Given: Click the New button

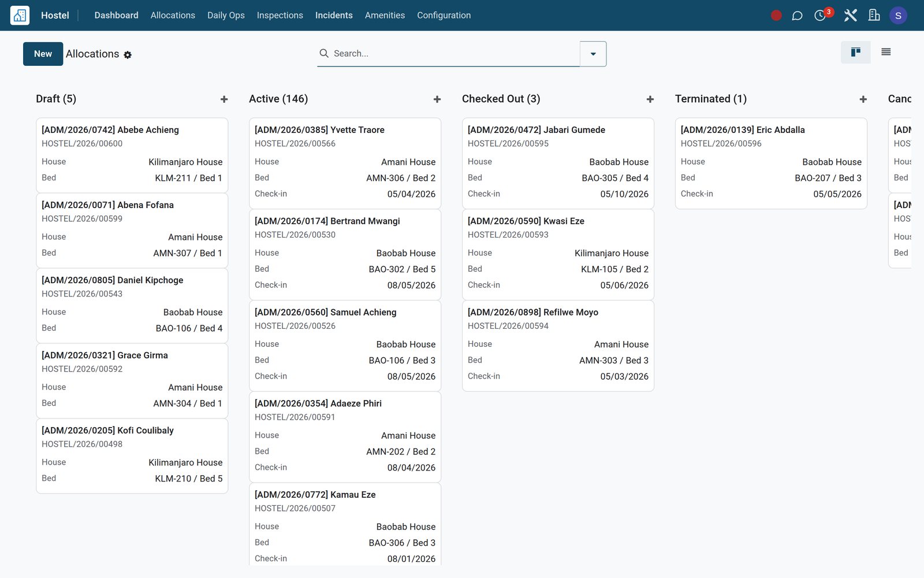Looking at the screenshot, I should tap(43, 54).
